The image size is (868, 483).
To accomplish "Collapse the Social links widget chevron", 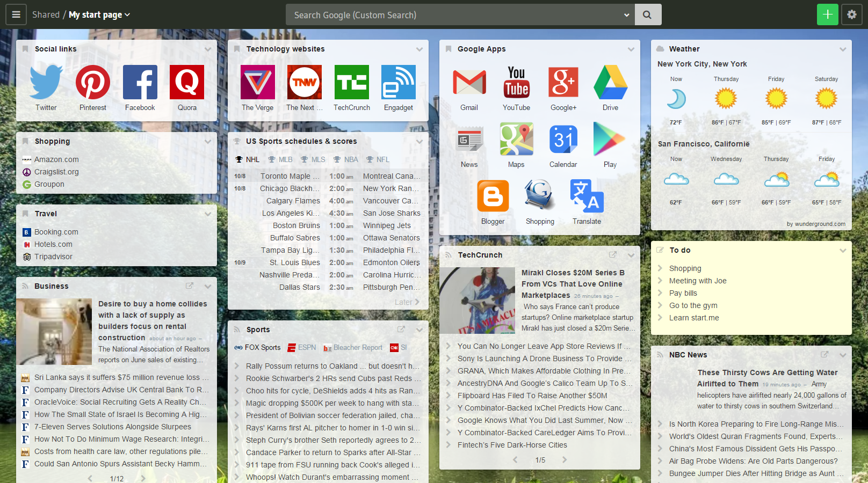I will 208,49.
